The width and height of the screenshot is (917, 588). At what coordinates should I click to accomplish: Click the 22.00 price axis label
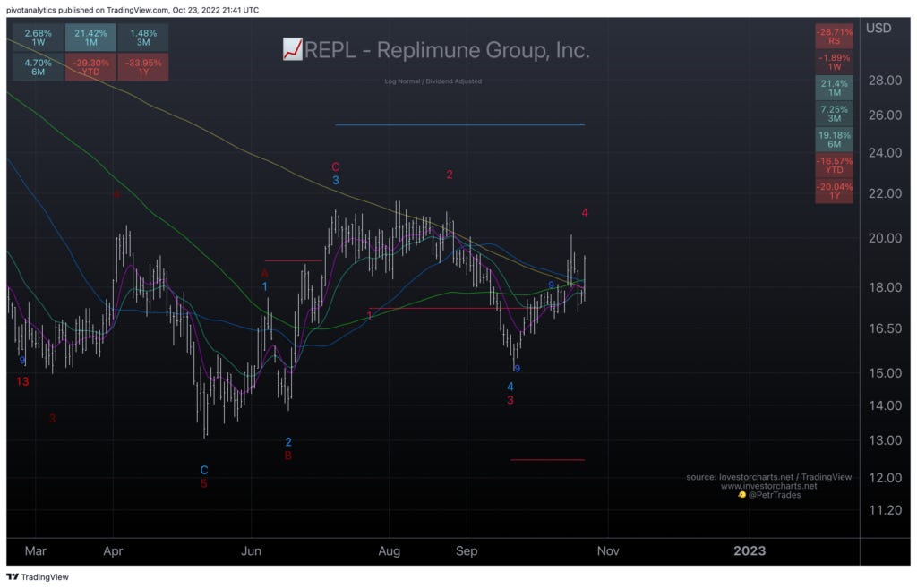click(885, 193)
